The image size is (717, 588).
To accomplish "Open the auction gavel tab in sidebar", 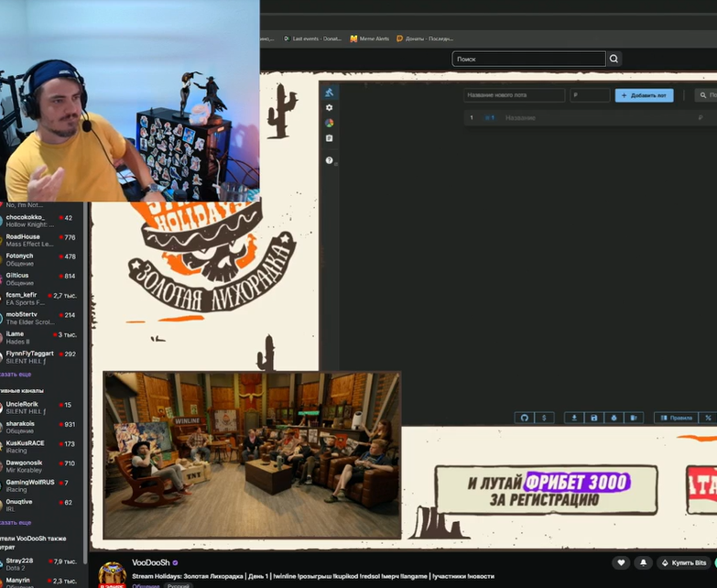I will pyautogui.click(x=329, y=93).
